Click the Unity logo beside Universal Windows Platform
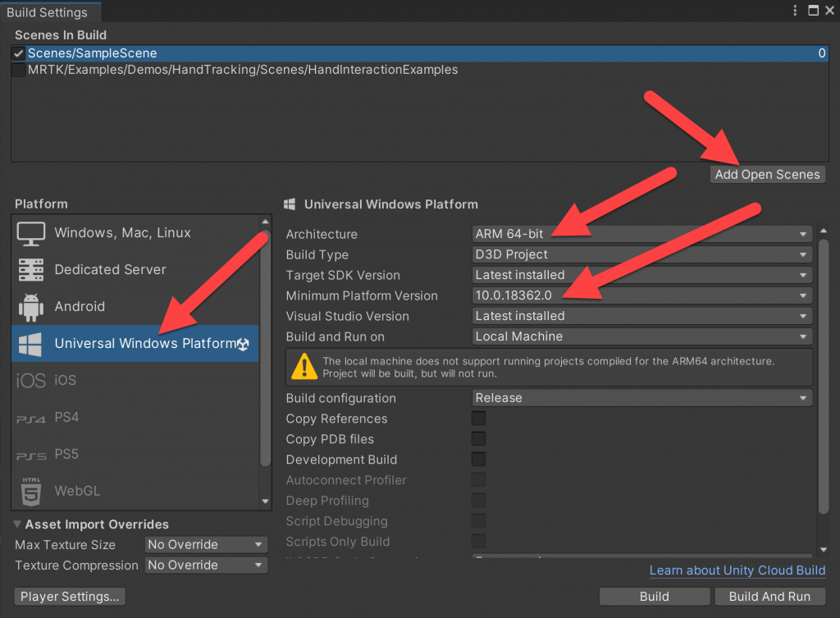The image size is (840, 618). click(x=243, y=344)
